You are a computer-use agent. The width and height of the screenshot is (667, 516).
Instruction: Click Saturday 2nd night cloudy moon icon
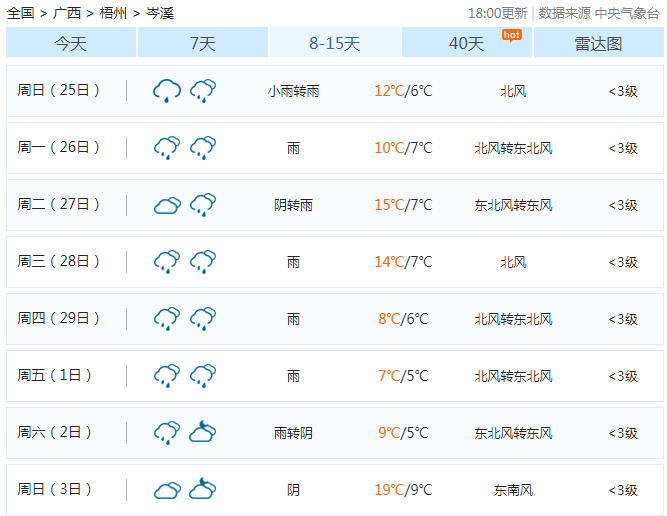203,433
